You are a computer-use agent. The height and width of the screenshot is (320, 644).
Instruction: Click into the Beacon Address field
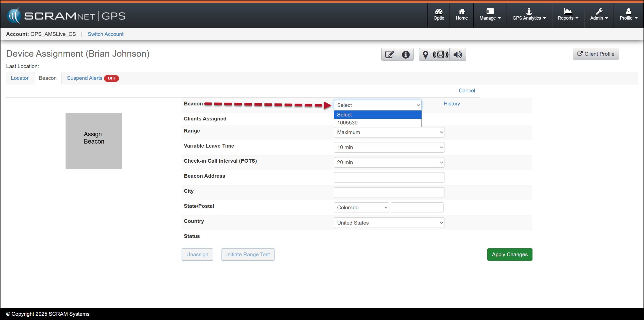point(389,177)
